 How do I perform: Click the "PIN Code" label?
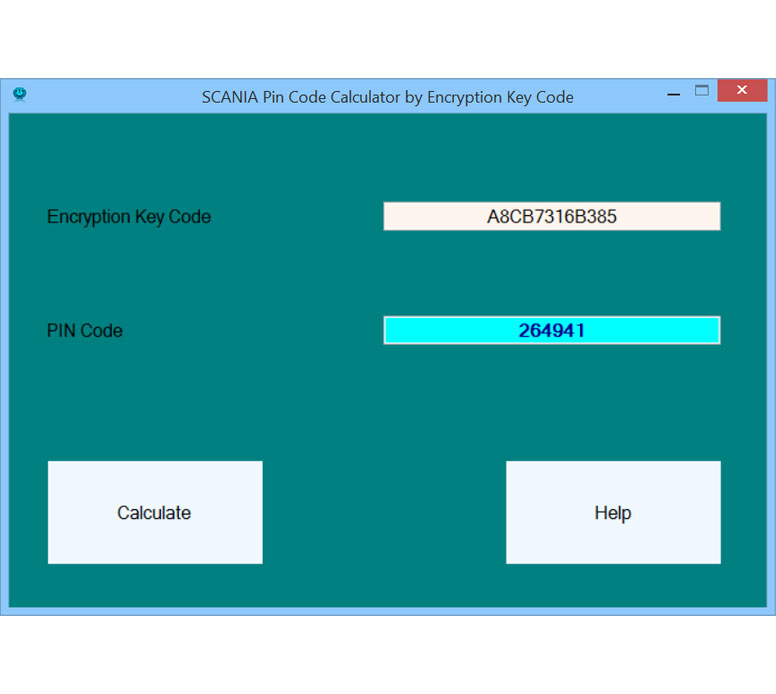pos(85,331)
